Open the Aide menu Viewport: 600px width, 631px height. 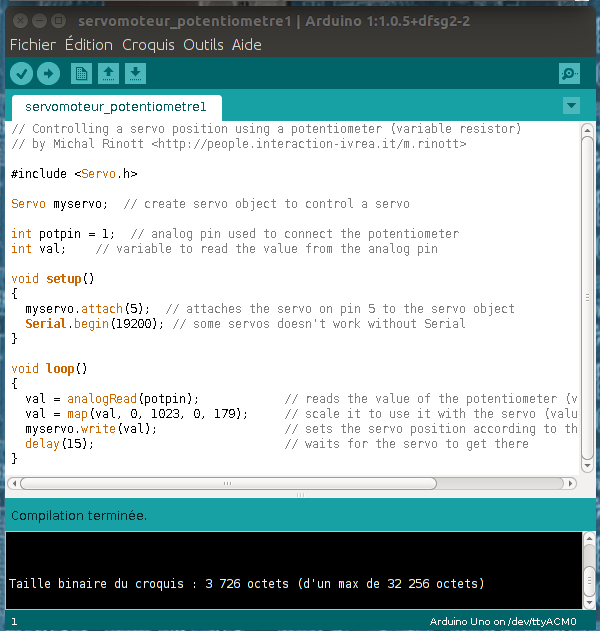(247, 45)
